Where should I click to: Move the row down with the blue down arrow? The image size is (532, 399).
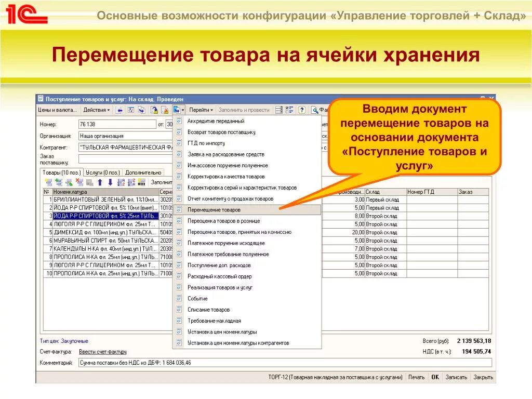click(x=110, y=182)
